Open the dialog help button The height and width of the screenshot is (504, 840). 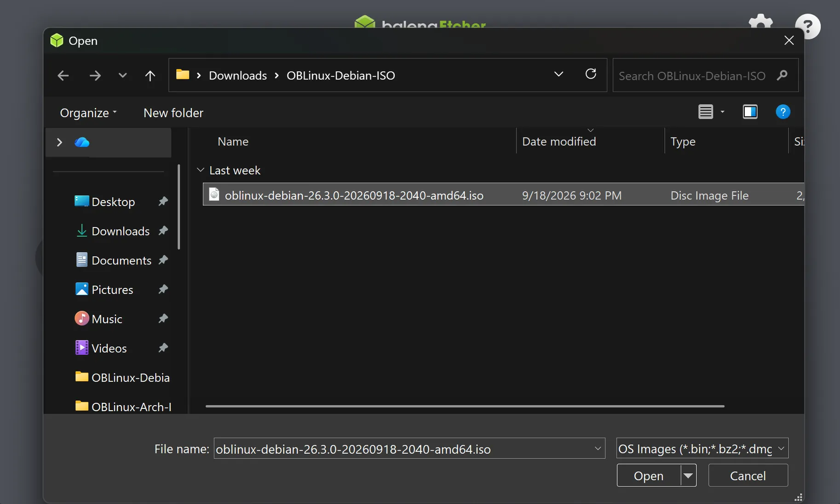(783, 112)
